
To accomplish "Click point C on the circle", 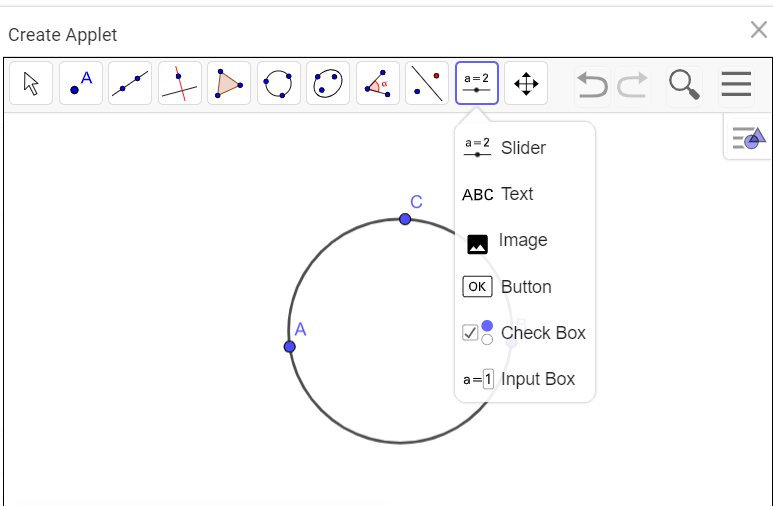I will pyautogui.click(x=405, y=219).
